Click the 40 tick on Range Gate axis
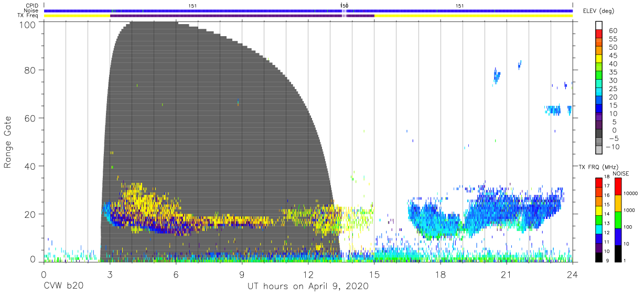Screen dimensions: 644x297 (30, 166)
